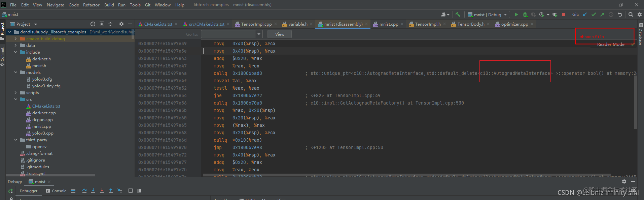Hide the Project panel with minus icon
Viewport: 644px width, 200px height.
pyautogui.click(x=130, y=24)
